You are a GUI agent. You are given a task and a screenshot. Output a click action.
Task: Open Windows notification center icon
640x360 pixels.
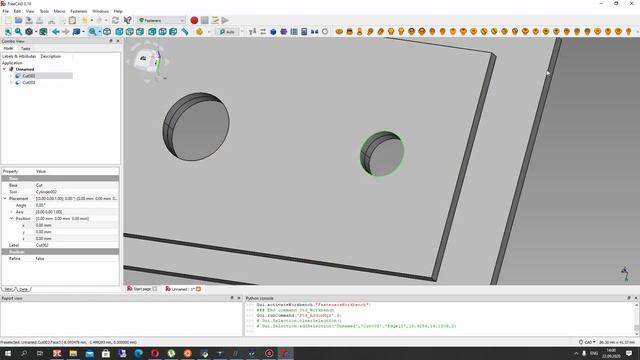(629, 353)
